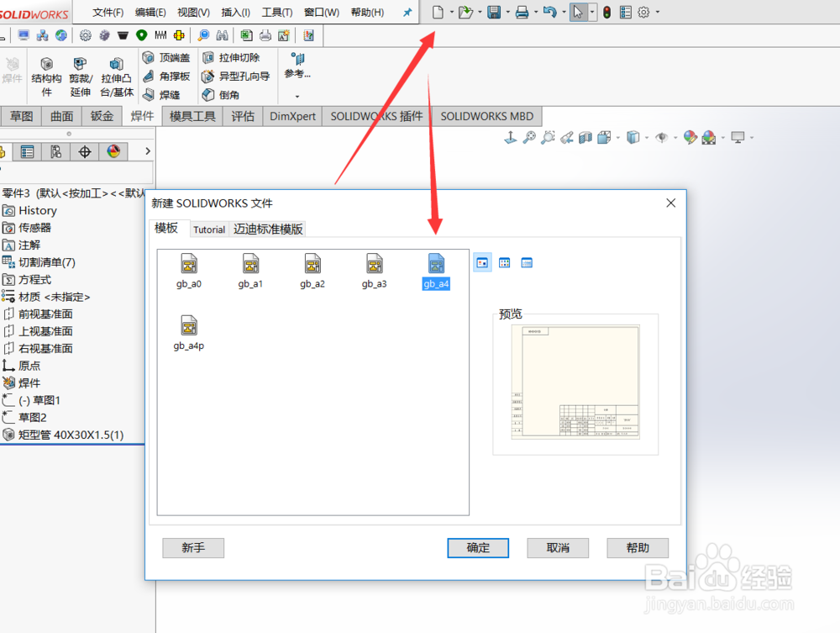The height and width of the screenshot is (633, 840).
Task: Click the Open file folder icon
Action: [465, 12]
